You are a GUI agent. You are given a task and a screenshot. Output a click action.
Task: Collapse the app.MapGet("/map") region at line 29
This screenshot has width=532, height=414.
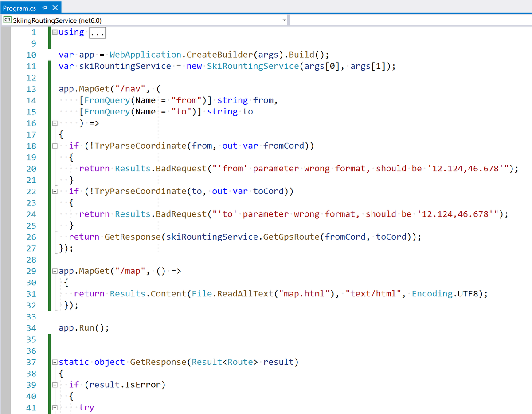click(55, 271)
